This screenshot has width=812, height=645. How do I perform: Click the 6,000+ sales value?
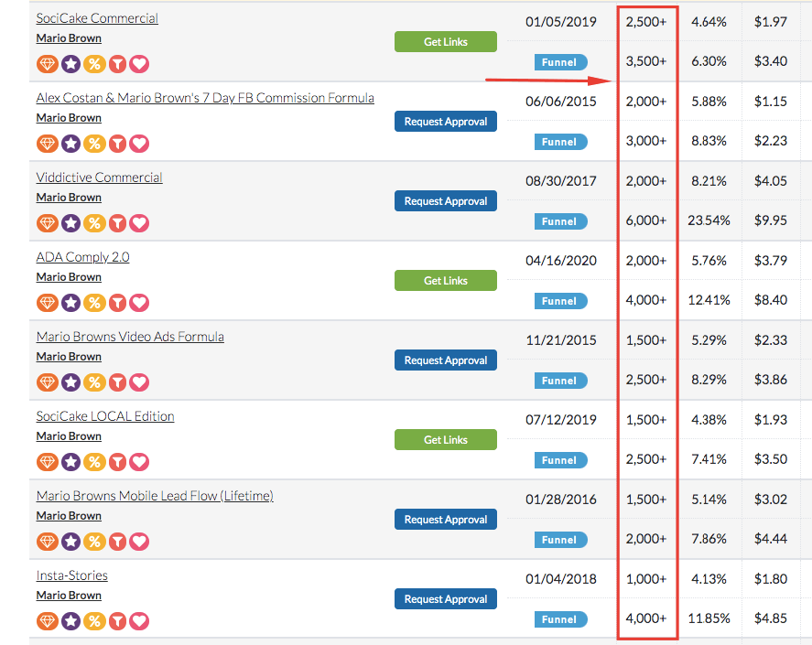645,220
